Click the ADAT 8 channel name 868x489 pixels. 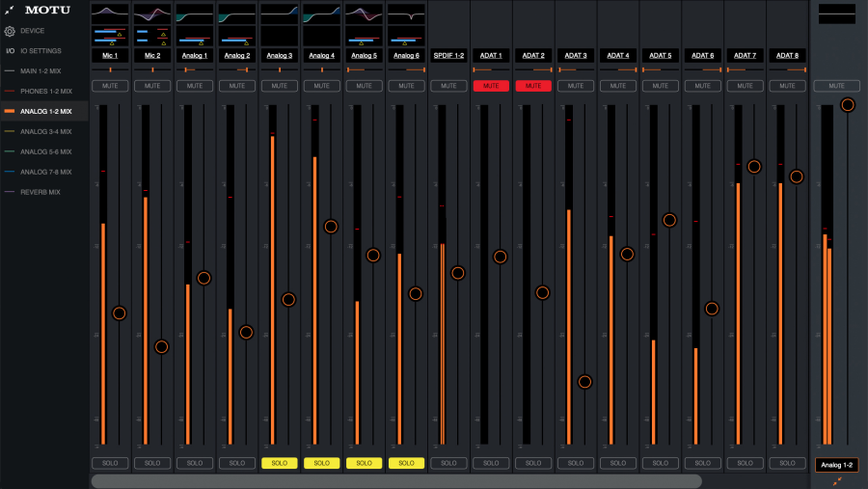coord(787,55)
